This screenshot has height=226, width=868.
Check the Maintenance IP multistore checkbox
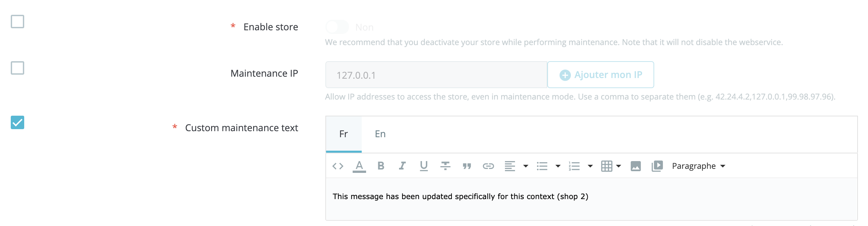(17, 68)
